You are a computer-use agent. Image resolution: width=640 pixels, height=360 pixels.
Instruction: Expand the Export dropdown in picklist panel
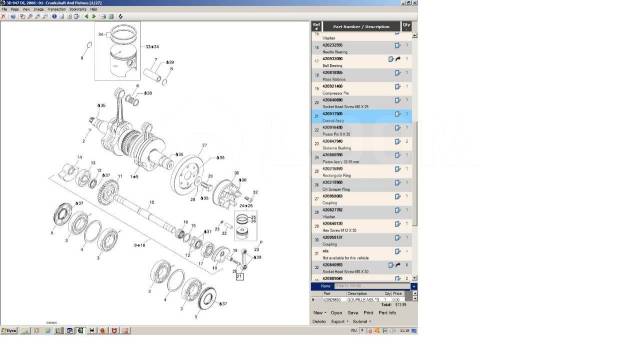coord(340,322)
